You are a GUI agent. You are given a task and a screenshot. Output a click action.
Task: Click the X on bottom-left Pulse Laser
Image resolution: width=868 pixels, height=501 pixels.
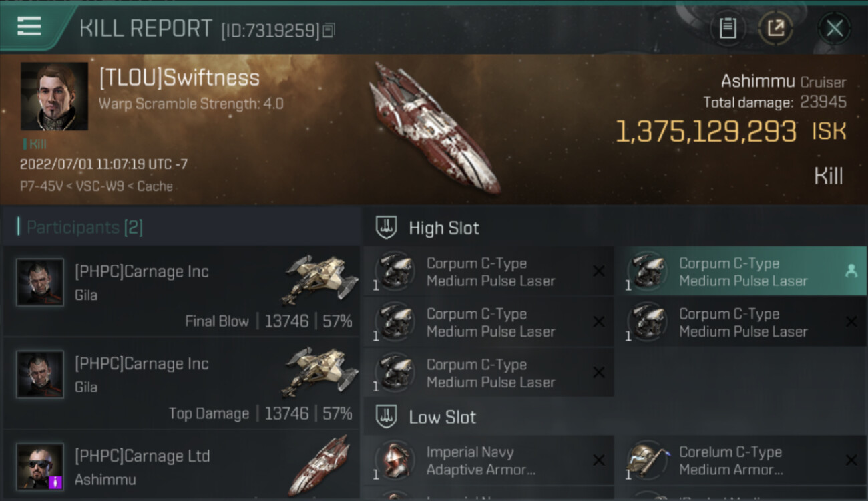pos(598,373)
